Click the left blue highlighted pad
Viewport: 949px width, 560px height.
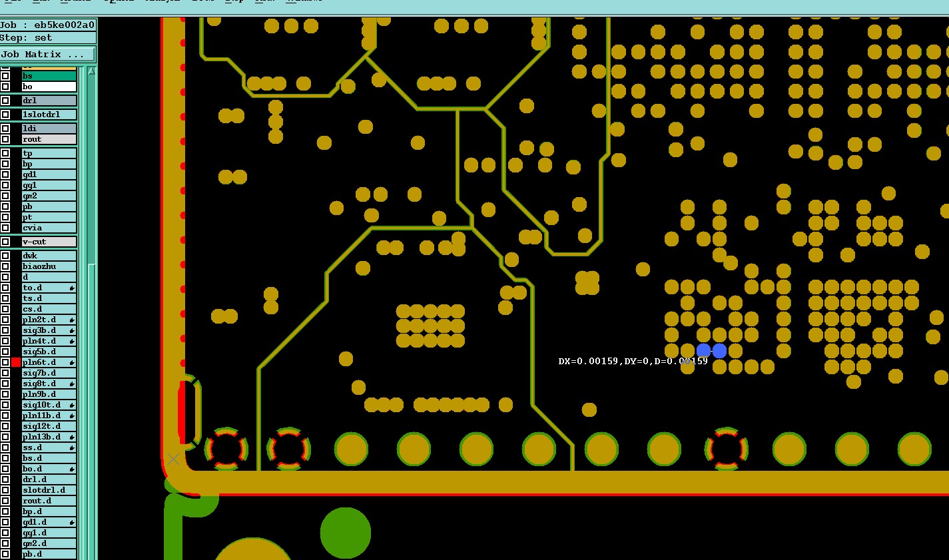(x=703, y=350)
